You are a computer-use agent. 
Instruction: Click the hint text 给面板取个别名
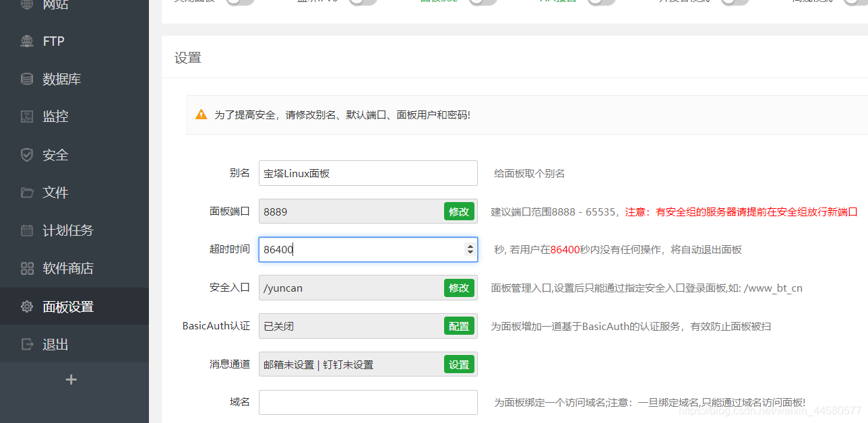(530, 174)
